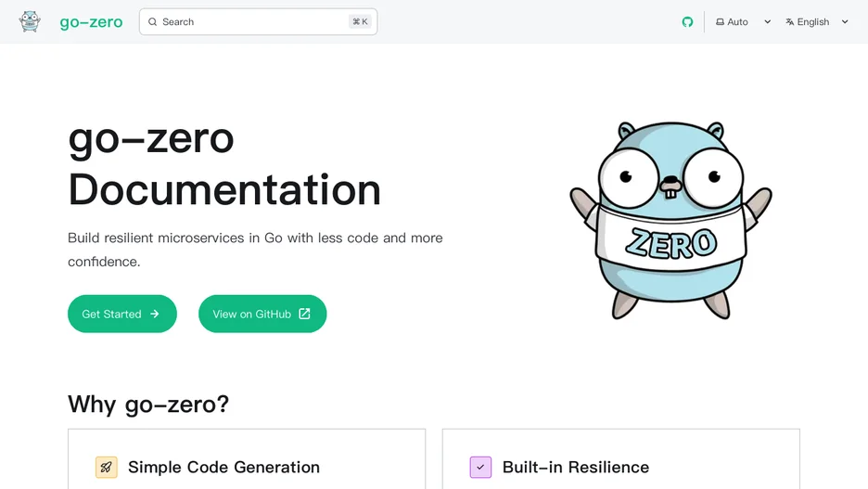This screenshot has height=489, width=868.
Task: Click the translate icon beside English
Action: coord(789,21)
